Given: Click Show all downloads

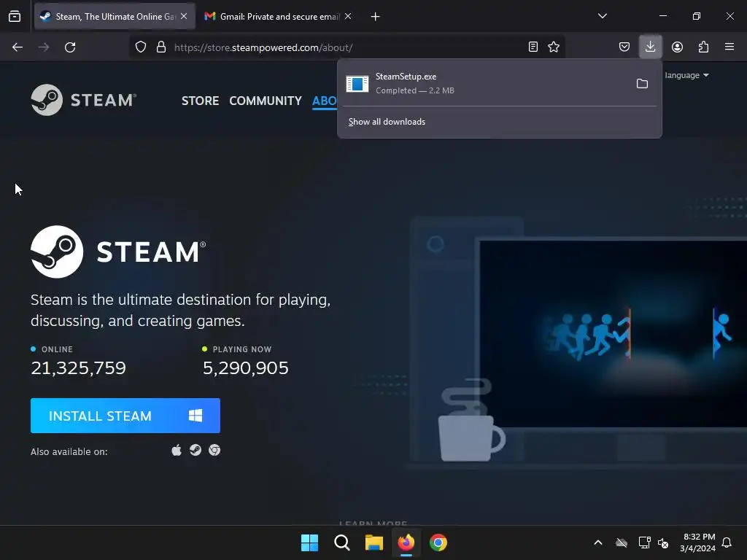Looking at the screenshot, I should click(387, 122).
